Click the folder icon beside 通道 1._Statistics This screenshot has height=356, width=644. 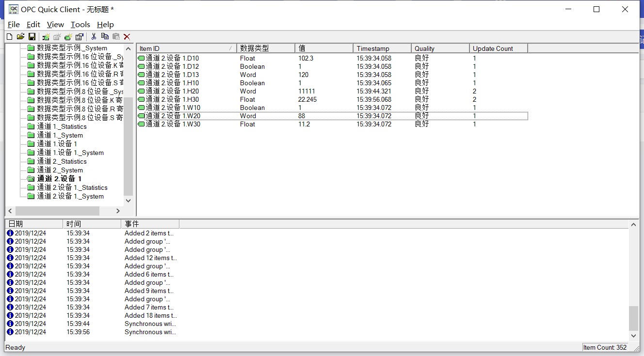coord(31,127)
